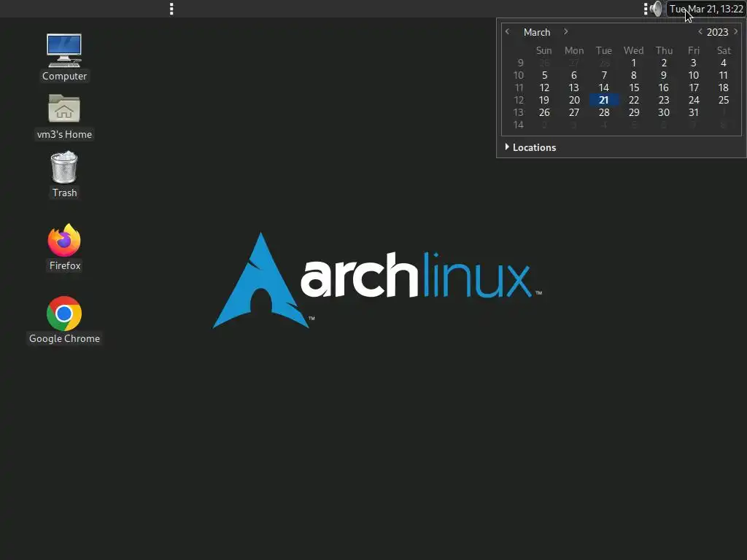This screenshot has height=560, width=747.
Task: Click the panel handle dots beside the speaker
Action: (x=646, y=9)
